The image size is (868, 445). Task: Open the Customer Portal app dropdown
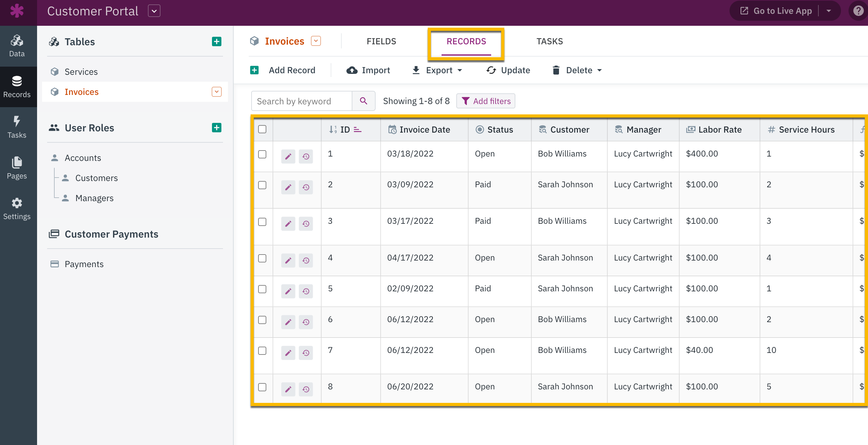pyautogui.click(x=154, y=11)
